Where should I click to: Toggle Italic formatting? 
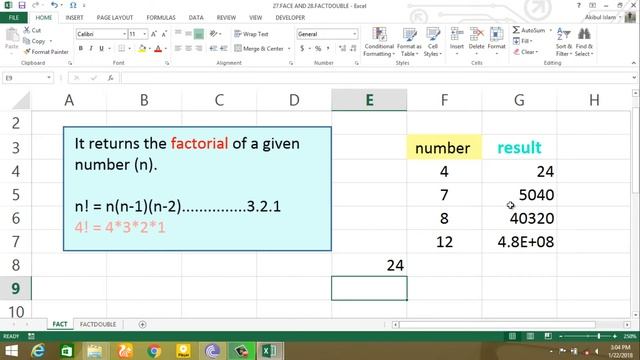91,49
